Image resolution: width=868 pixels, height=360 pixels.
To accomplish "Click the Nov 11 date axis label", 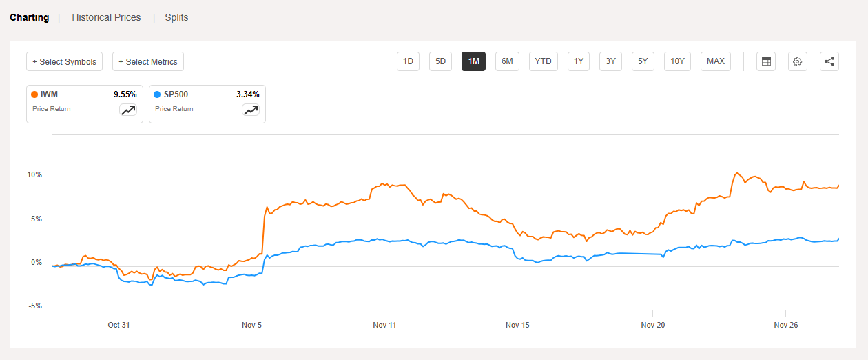I will tap(385, 324).
